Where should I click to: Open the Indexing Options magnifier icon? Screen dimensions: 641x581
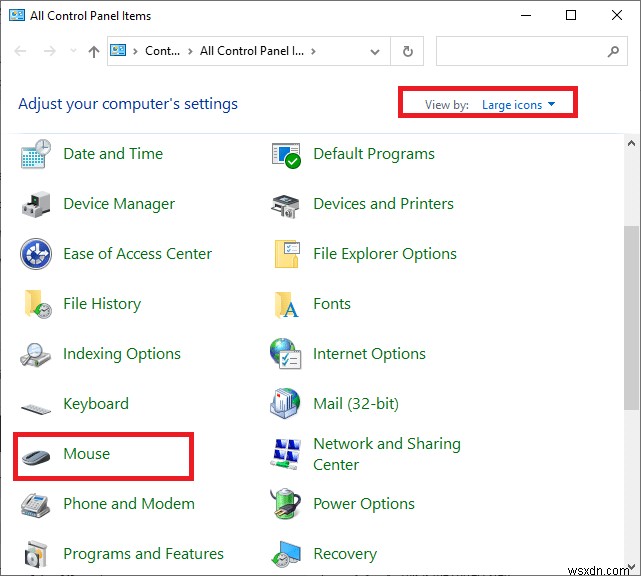[35, 354]
